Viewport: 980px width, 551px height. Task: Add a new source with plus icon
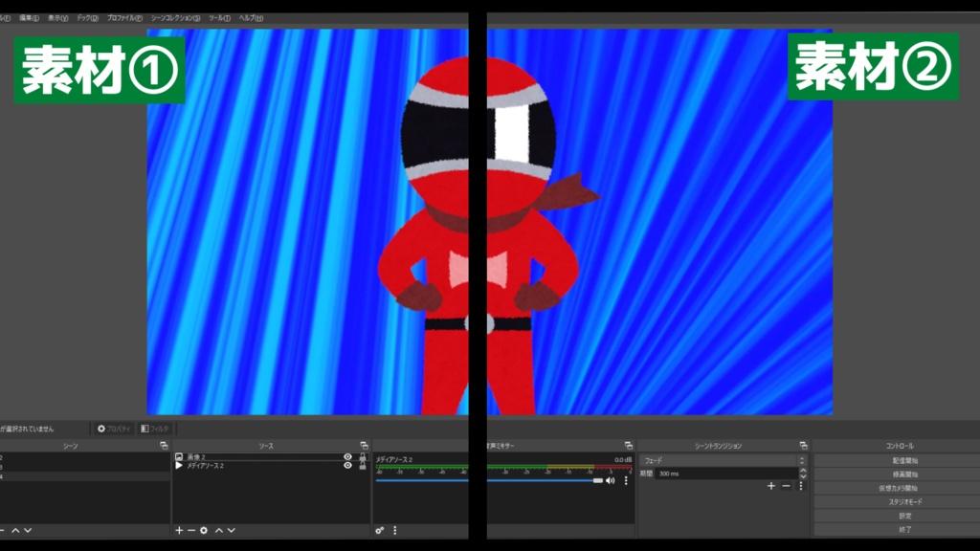(x=179, y=530)
